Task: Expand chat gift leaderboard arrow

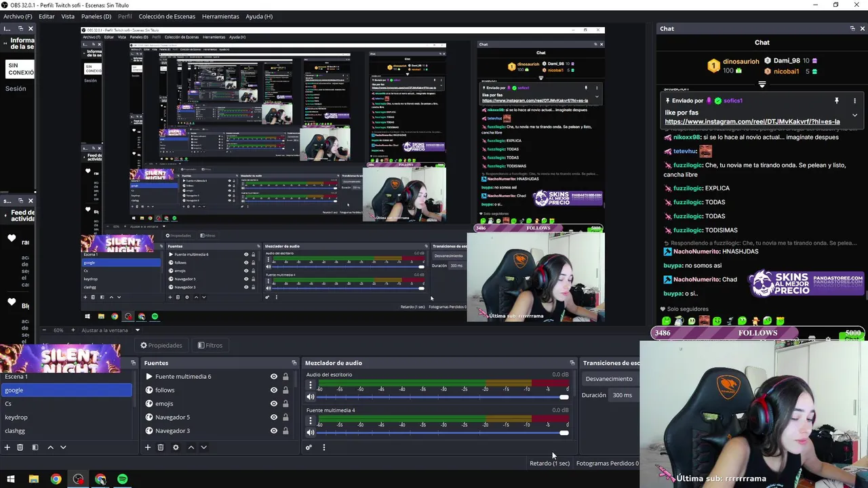Action: pos(762,85)
